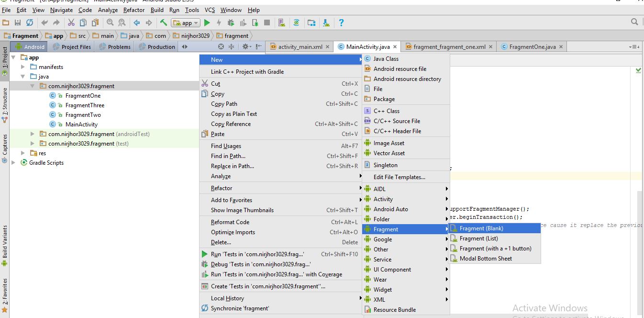Open the Refactor menu in menu bar
Screen dimensions: 644x318
(134, 10)
